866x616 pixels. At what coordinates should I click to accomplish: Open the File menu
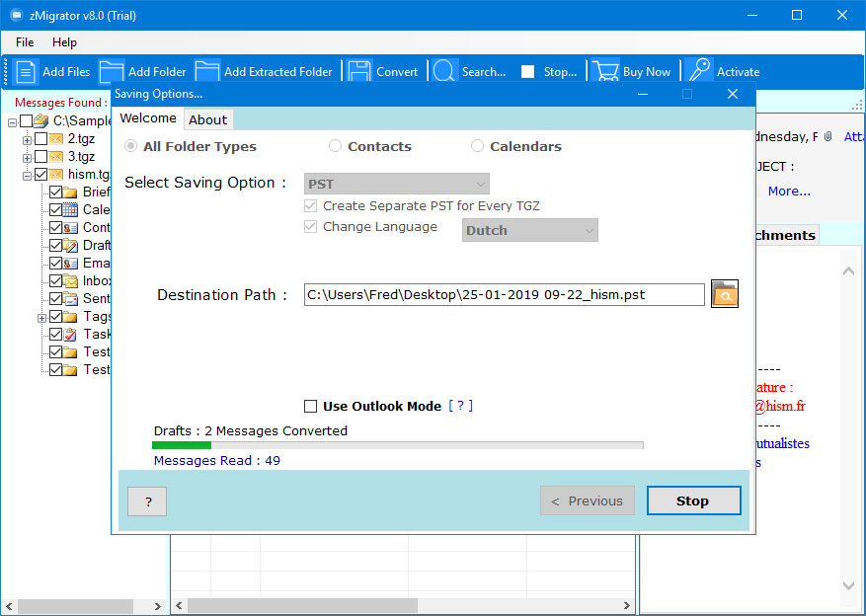click(x=25, y=42)
